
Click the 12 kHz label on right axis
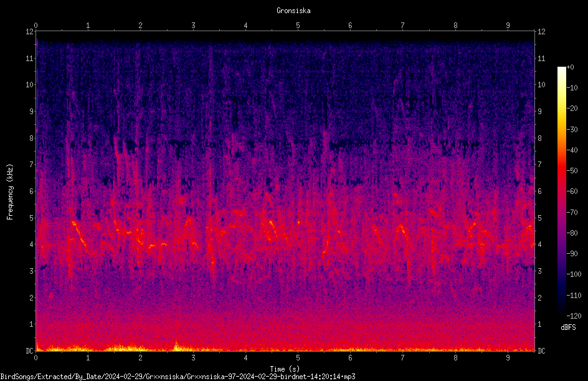pyautogui.click(x=541, y=32)
